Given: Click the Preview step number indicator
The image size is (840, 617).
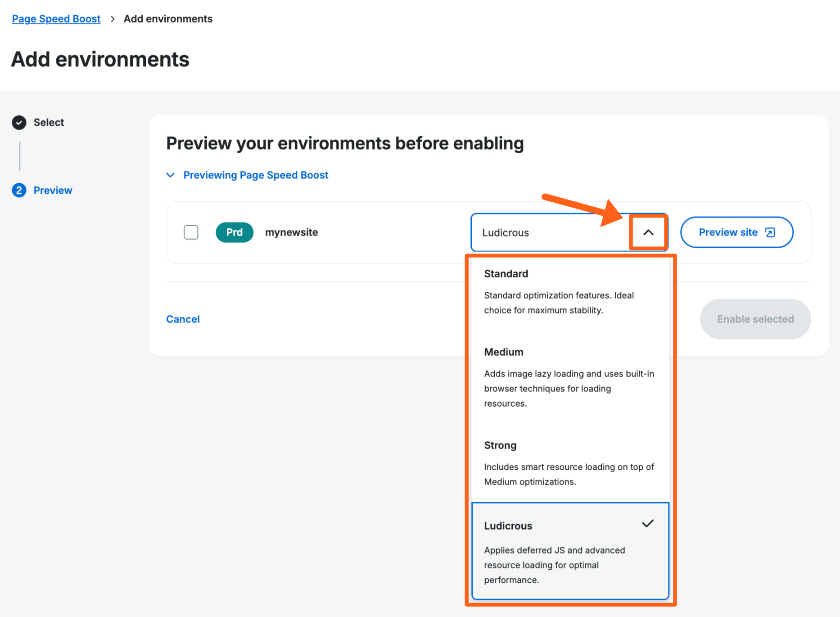Looking at the screenshot, I should (19, 190).
